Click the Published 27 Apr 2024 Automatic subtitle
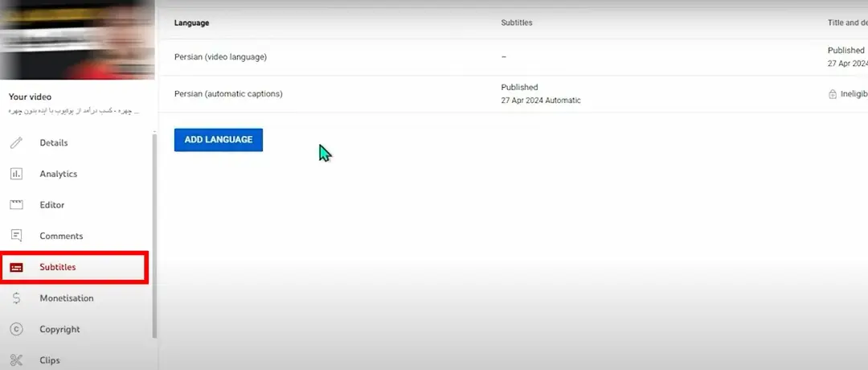 click(541, 94)
